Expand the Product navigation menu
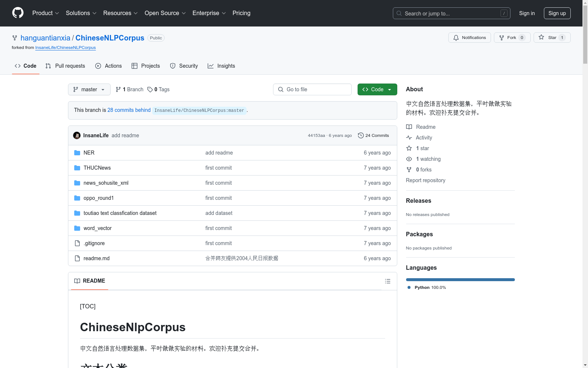588x368 pixels. (46, 13)
